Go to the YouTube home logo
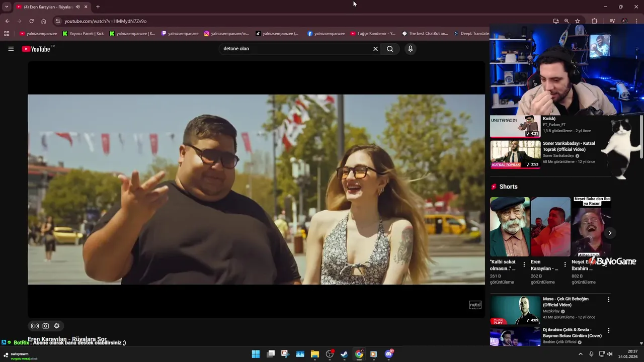 pos(36,49)
